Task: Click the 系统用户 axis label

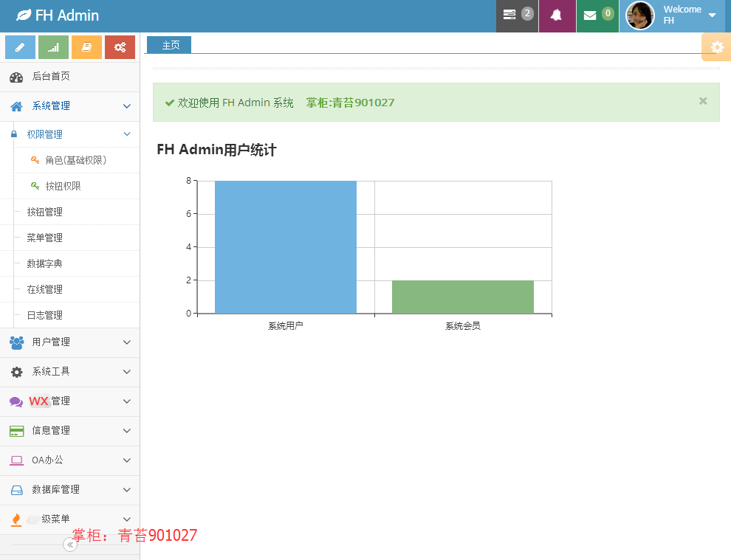Action: pyautogui.click(x=286, y=326)
